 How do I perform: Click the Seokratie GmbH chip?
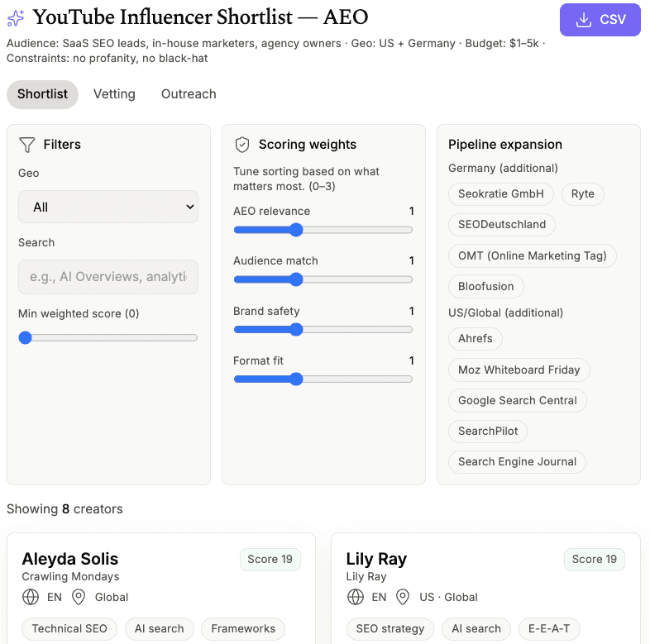pyautogui.click(x=501, y=193)
